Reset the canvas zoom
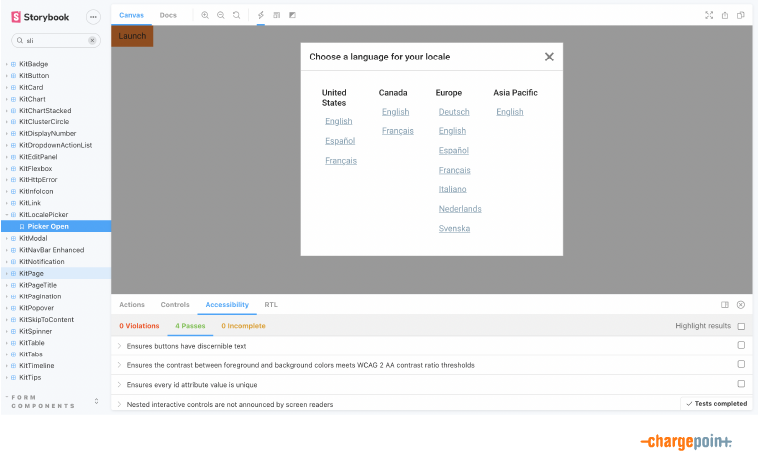The width and height of the screenshot is (759, 472). [237, 15]
